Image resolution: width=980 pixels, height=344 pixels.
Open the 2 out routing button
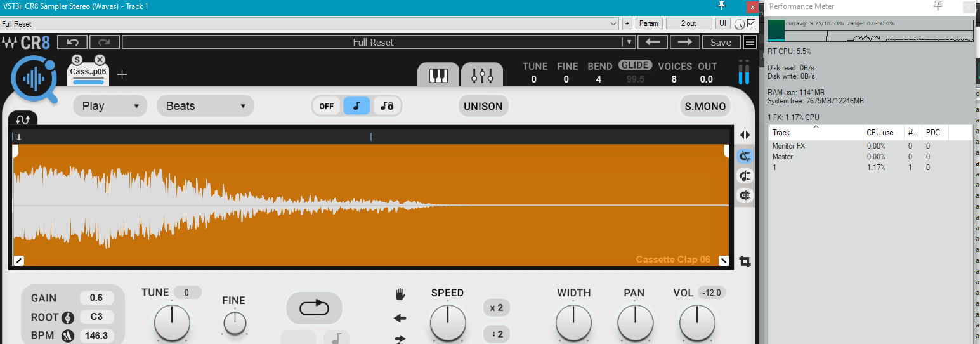(689, 23)
